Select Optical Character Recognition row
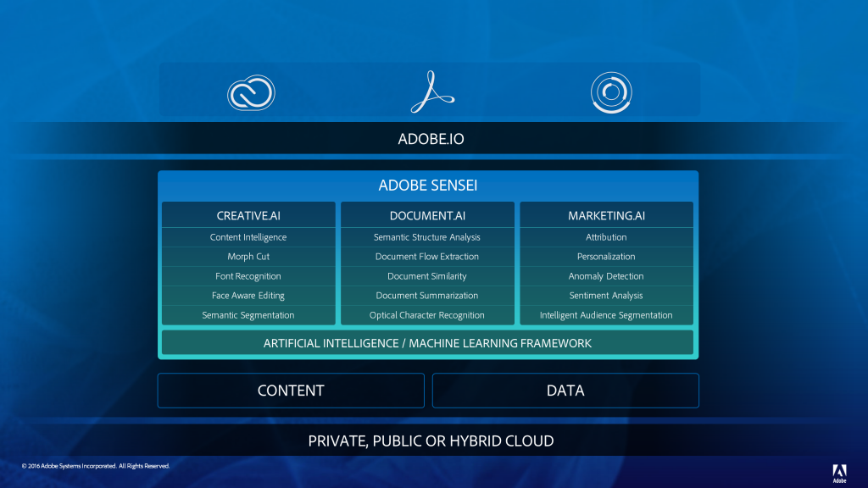The height and width of the screenshot is (488, 868). [427, 315]
